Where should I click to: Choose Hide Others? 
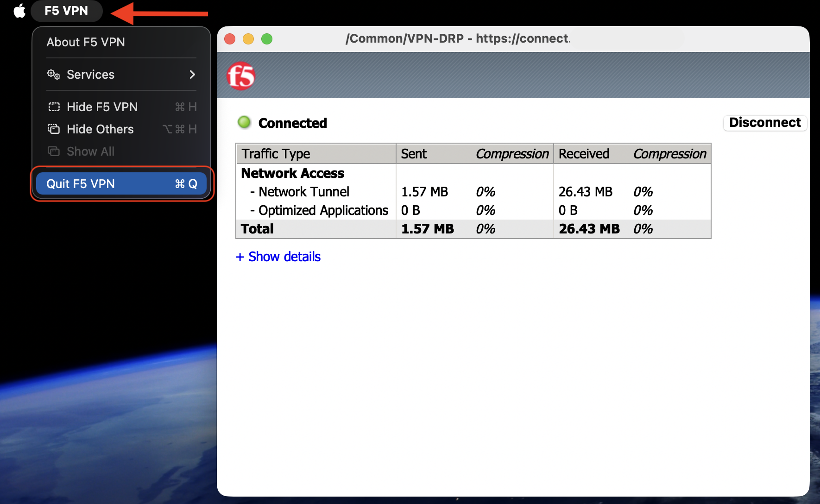(121, 129)
